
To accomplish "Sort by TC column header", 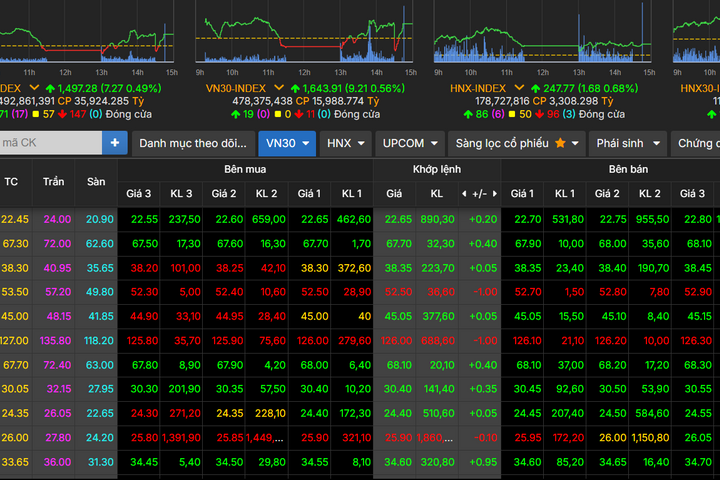I will coord(11,182).
